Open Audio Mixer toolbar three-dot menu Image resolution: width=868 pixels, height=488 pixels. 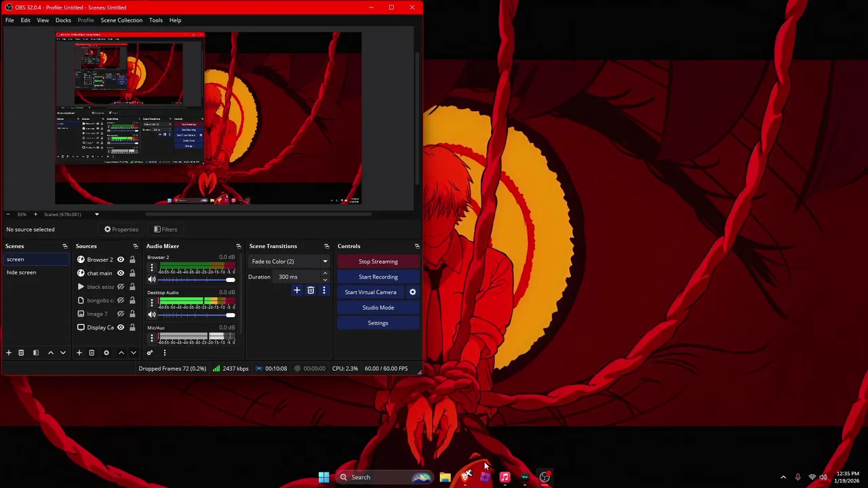point(164,352)
